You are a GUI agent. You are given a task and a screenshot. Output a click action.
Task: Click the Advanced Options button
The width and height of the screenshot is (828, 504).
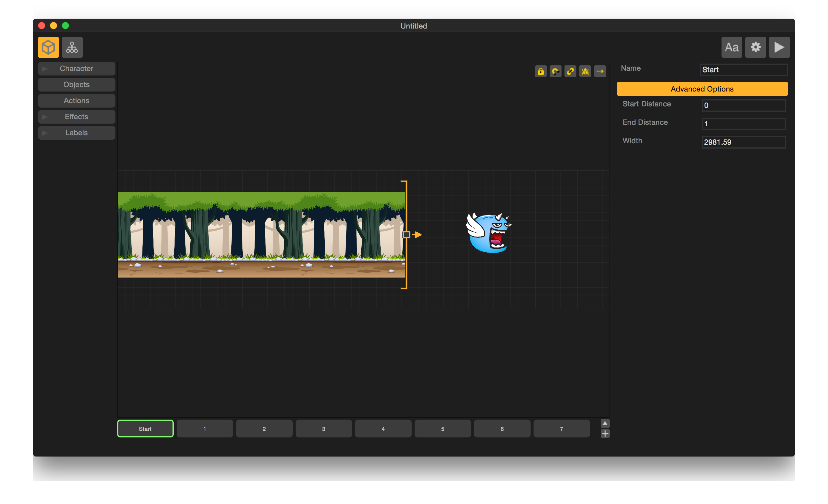702,89
